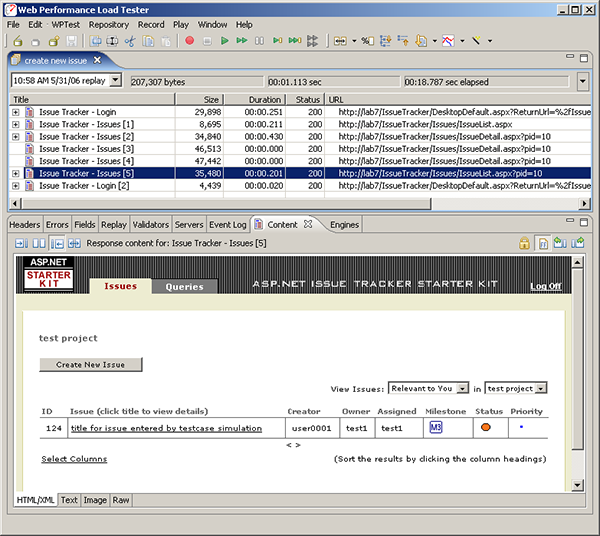Open the Help menu
The height and width of the screenshot is (536, 600).
244,25
